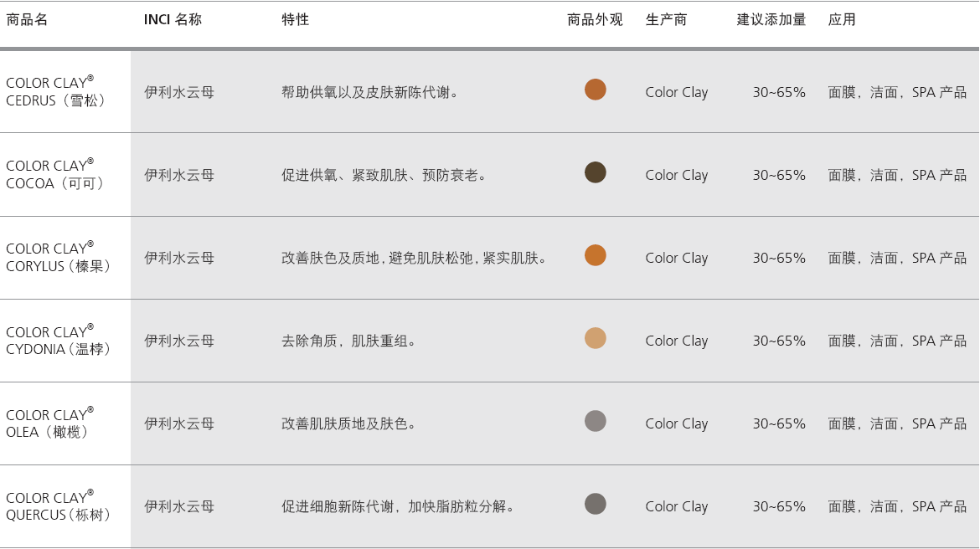980x549 pixels.
Task: Click the COCOA dark brown color swatch
Action: [595, 172]
